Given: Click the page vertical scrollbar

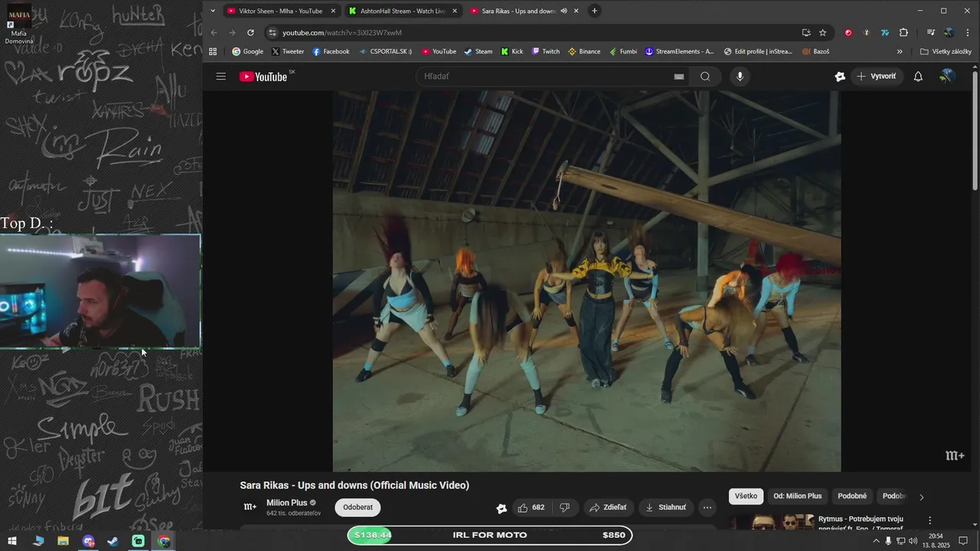Looking at the screenshot, I should click(975, 130).
